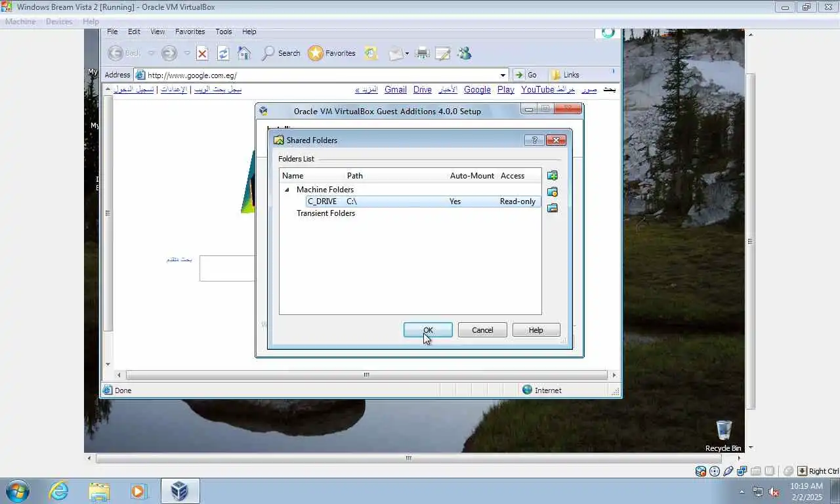This screenshot has height=504, width=840.
Task: Click the Mail envelope icon in IE toolbar
Action: click(396, 53)
